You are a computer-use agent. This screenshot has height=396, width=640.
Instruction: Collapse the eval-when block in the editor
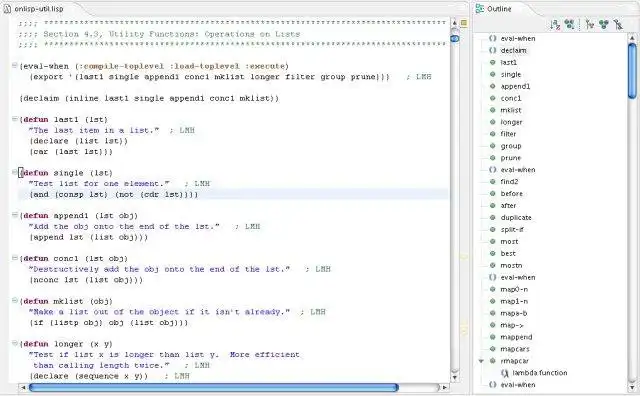click(x=15, y=65)
